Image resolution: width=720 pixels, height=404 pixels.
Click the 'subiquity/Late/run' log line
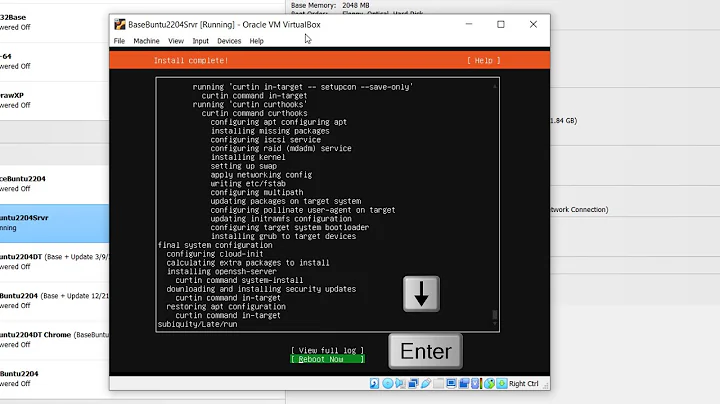click(197, 324)
